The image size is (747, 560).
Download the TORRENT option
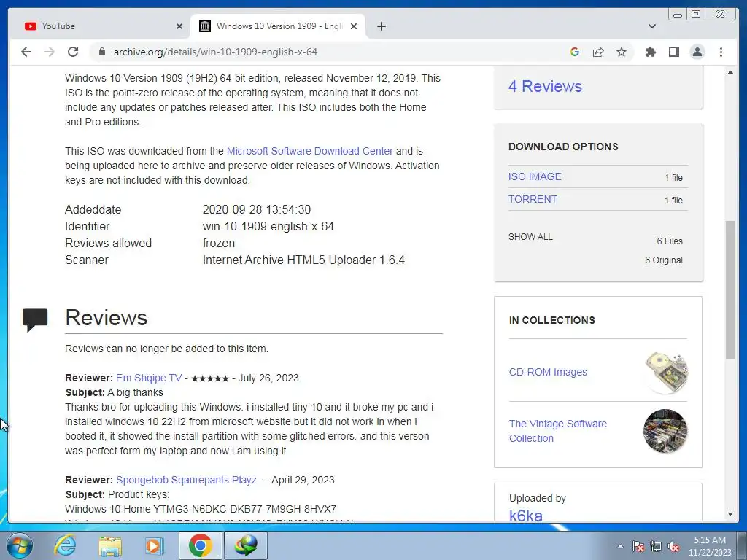(x=533, y=199)
